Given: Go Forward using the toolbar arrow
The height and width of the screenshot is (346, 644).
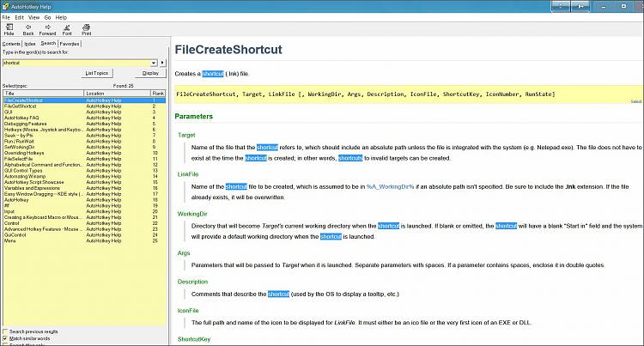Looking at the screenshot, I should click(47, 29).
